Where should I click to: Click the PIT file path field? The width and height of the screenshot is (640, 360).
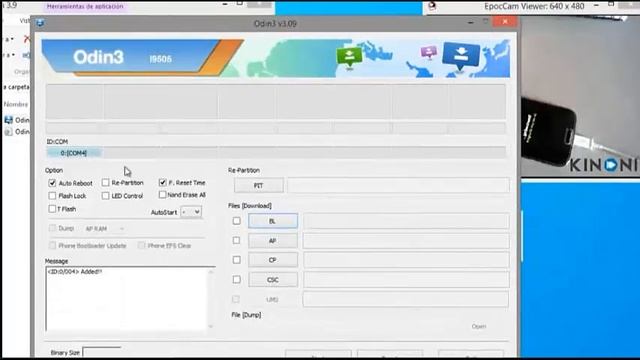point(398,185)
